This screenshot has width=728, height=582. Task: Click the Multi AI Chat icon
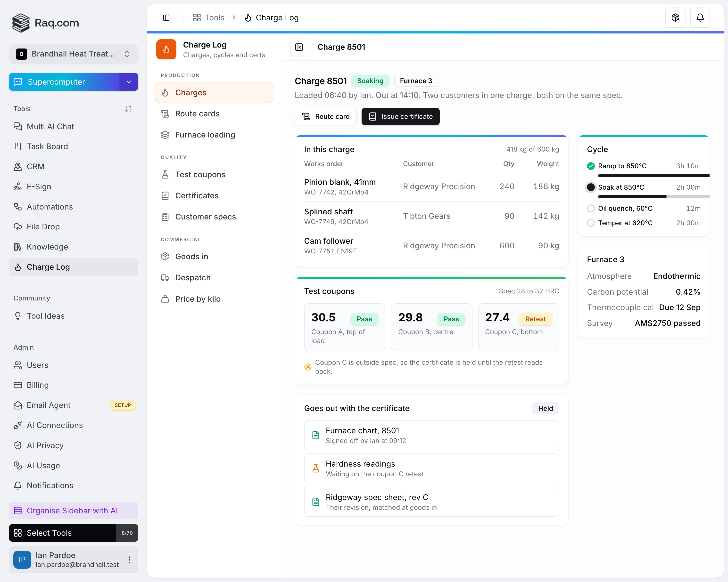[18, 127]
